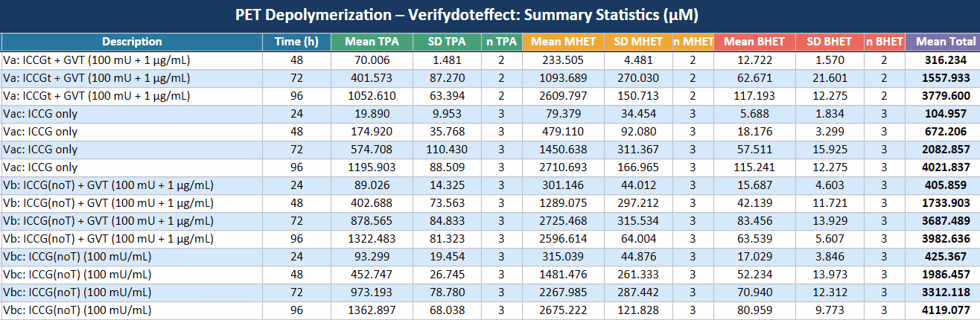The width and height of the screenshot is (980, 320).
Task: Click Mean Total value 4021.837
Action: [943, 167]
